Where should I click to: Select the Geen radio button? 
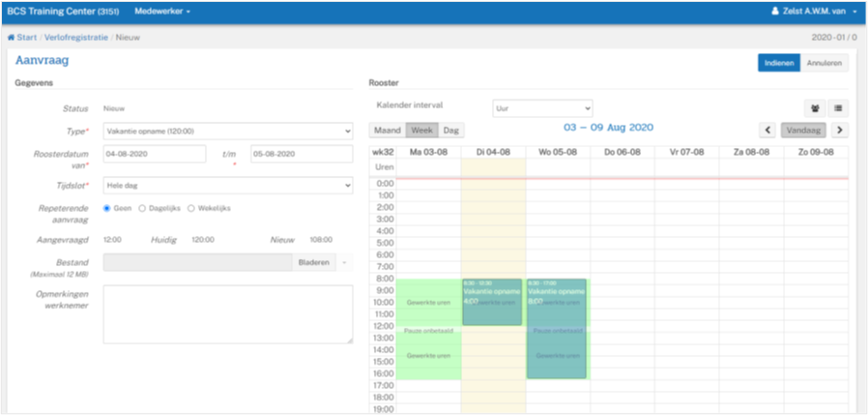(x=107, y=208)
